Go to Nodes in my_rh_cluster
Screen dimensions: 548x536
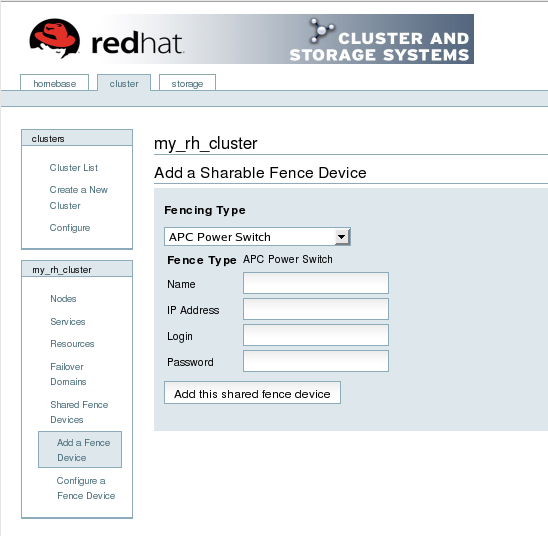(x=63, y=298)
